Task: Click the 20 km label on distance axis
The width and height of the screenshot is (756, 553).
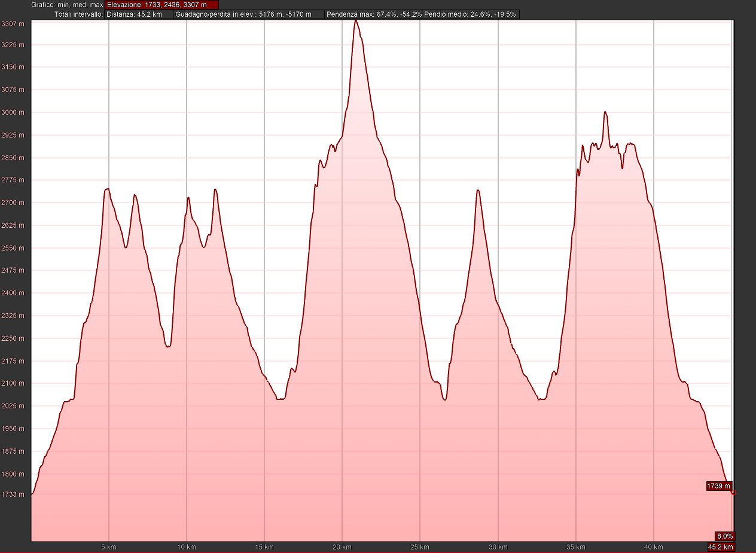Action: pyautogui.click(x=342, y=547)
